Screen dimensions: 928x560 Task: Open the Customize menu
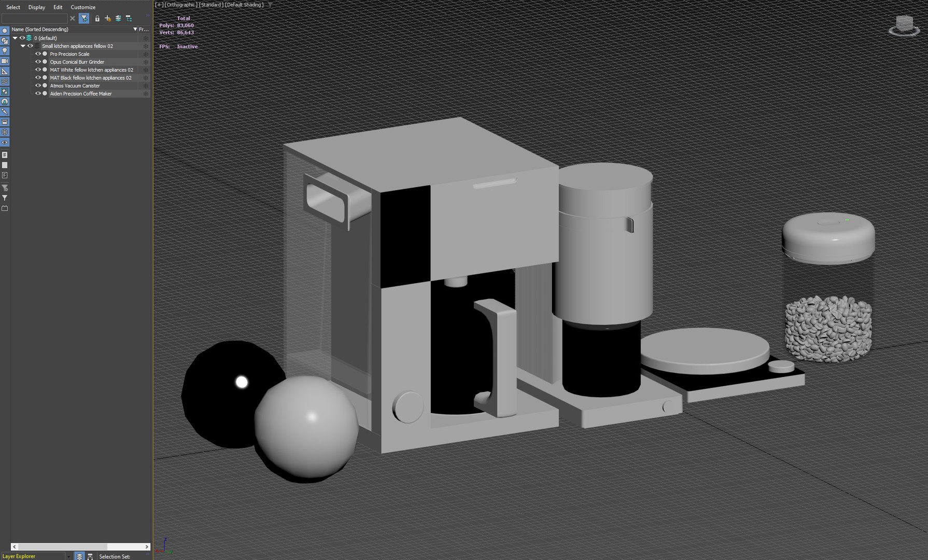[83, 7]
